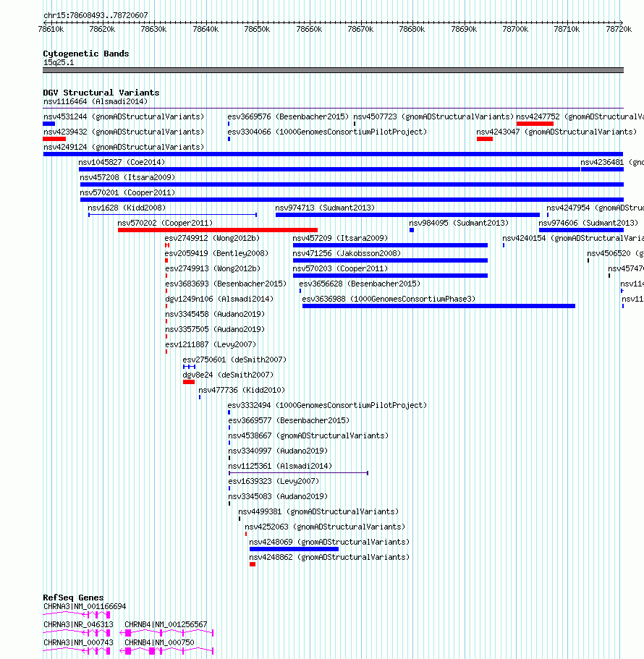Select the nsv570203 (Cooper2011) blue bar
Screen dimensions: 644x659
point(390,276)
